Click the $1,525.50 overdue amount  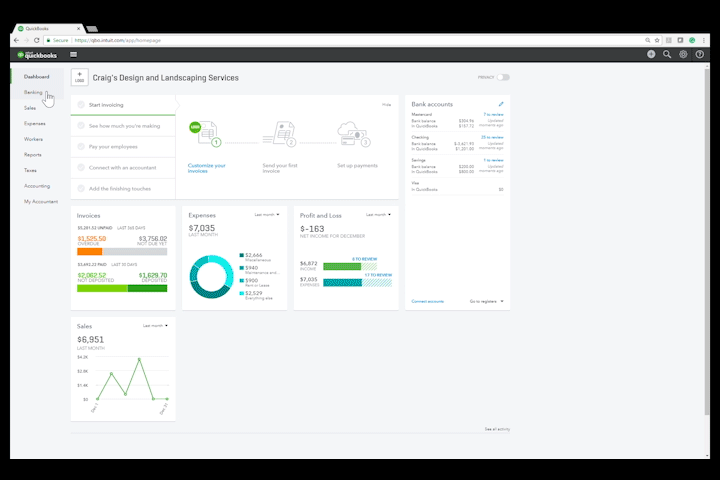[92, 238]
